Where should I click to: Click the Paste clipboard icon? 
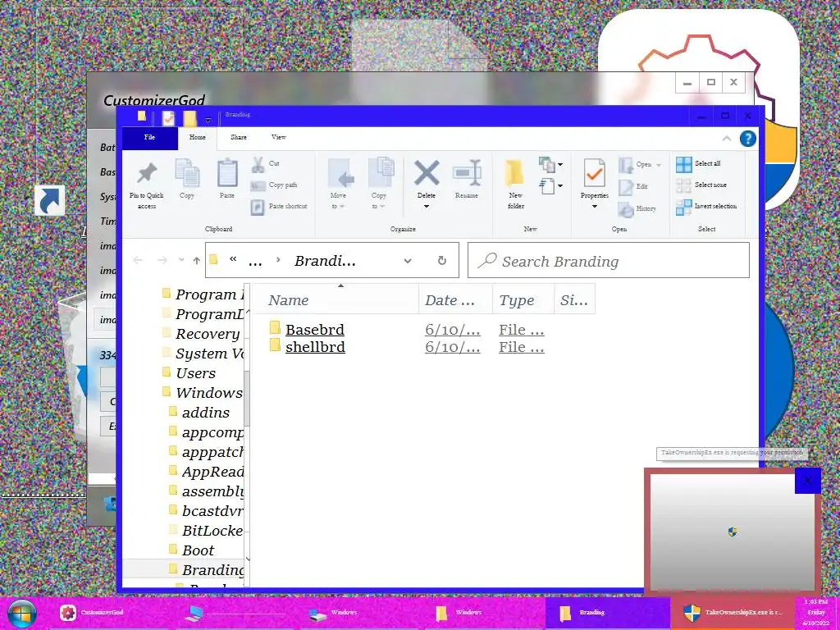click(227, 173)
